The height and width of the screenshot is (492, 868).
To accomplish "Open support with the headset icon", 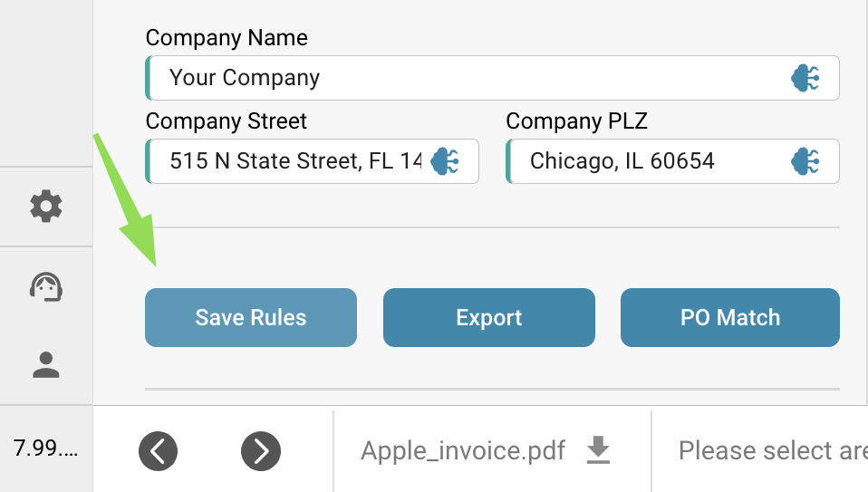I will (46, 286).
